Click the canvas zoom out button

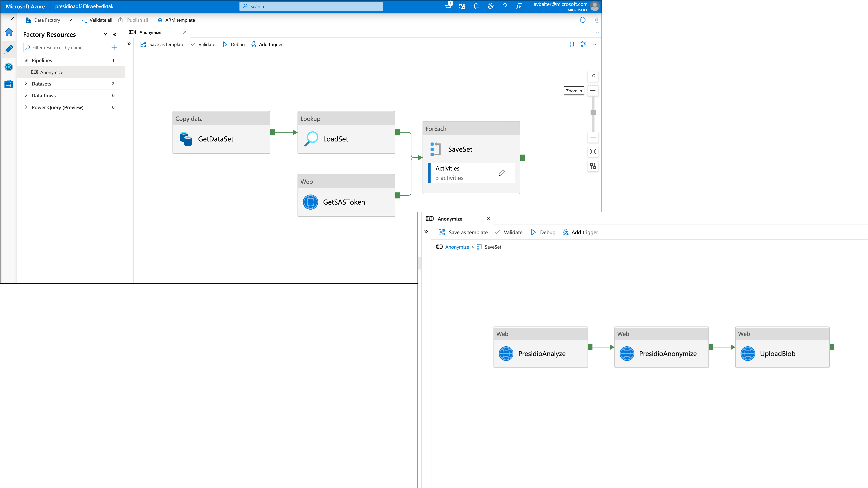(x=593, y=137)
